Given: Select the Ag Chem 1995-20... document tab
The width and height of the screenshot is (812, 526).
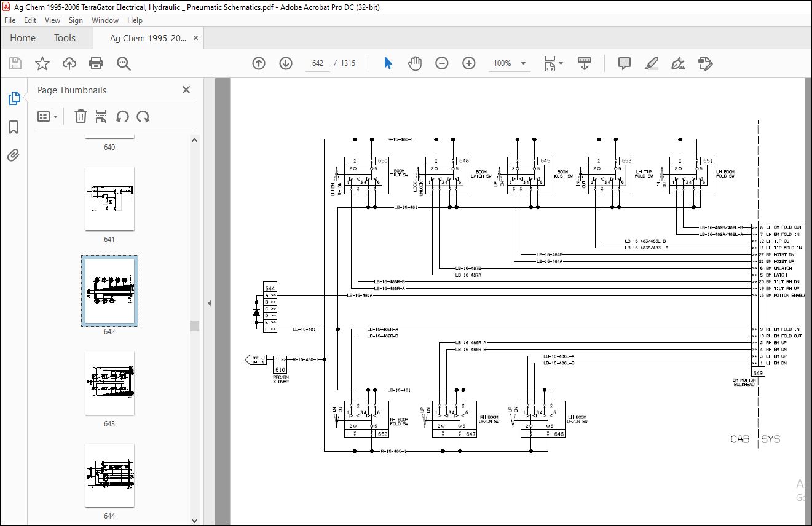Looking at the screenshot, I should click(148, 38).
